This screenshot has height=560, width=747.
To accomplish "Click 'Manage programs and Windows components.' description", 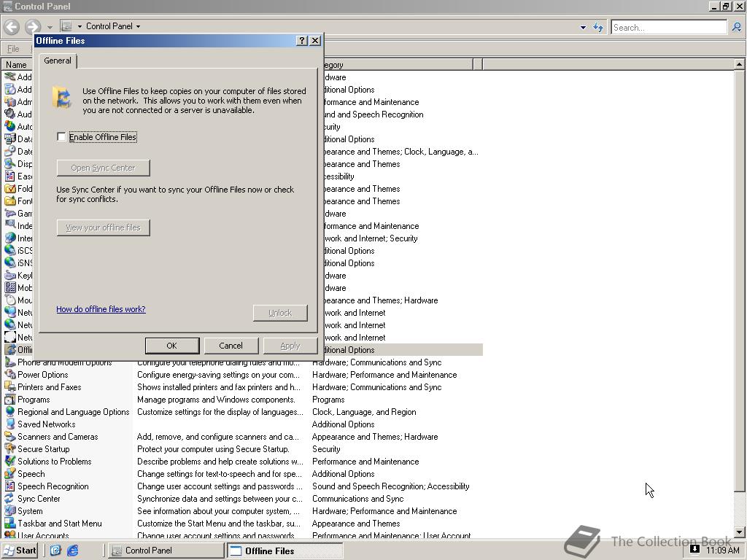I will pos(216,400).
